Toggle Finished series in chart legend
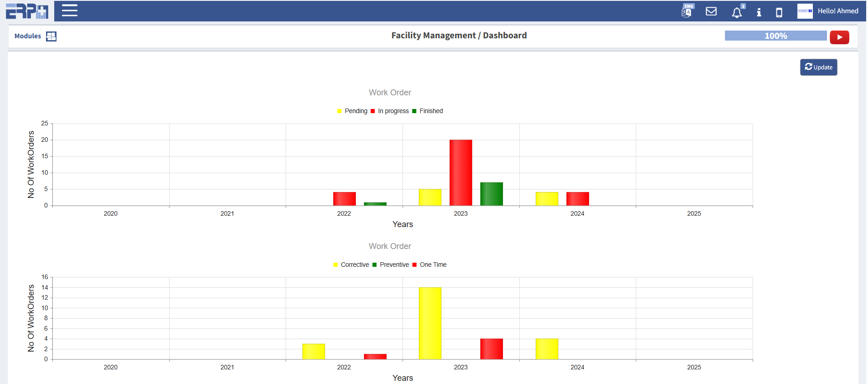Viewport: 868px width, 384px height. [427, 111]
